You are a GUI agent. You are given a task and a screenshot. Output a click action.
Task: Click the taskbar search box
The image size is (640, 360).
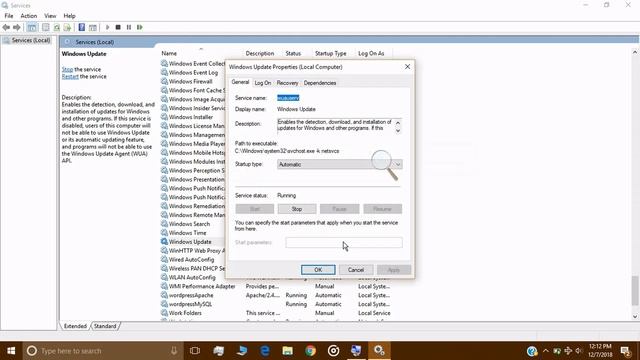coord(103,351)
